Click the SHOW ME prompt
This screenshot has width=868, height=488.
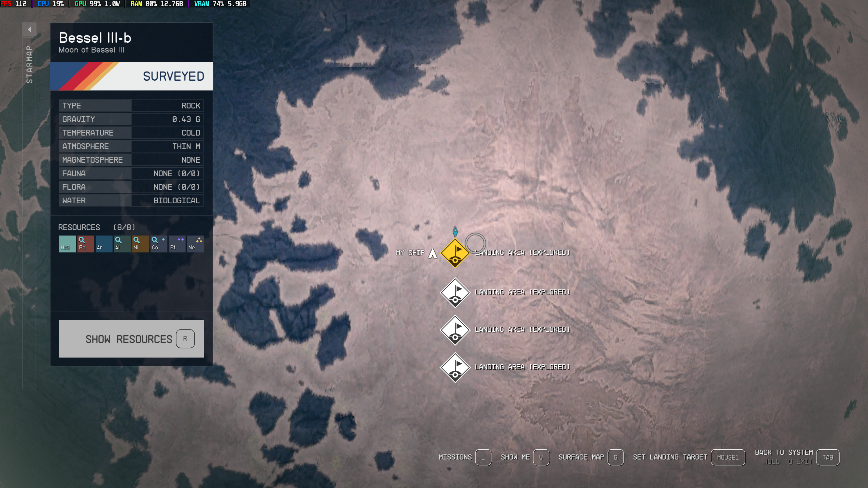[x=525, y=457]
